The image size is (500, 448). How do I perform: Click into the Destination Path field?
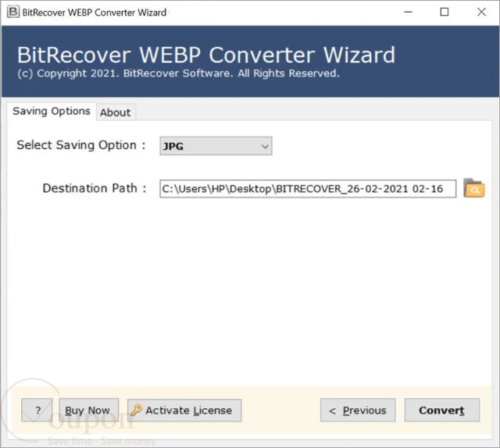pos(308,189)
